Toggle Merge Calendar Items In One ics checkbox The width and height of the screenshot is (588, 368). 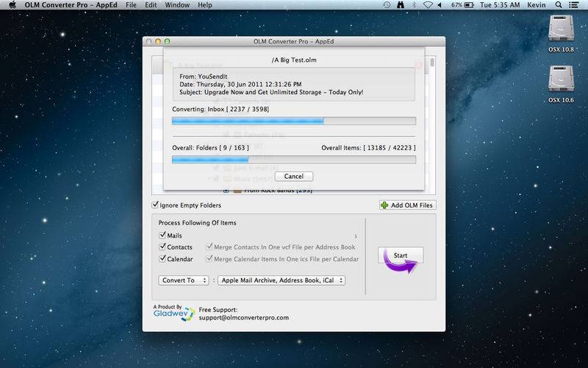point(209,258)
